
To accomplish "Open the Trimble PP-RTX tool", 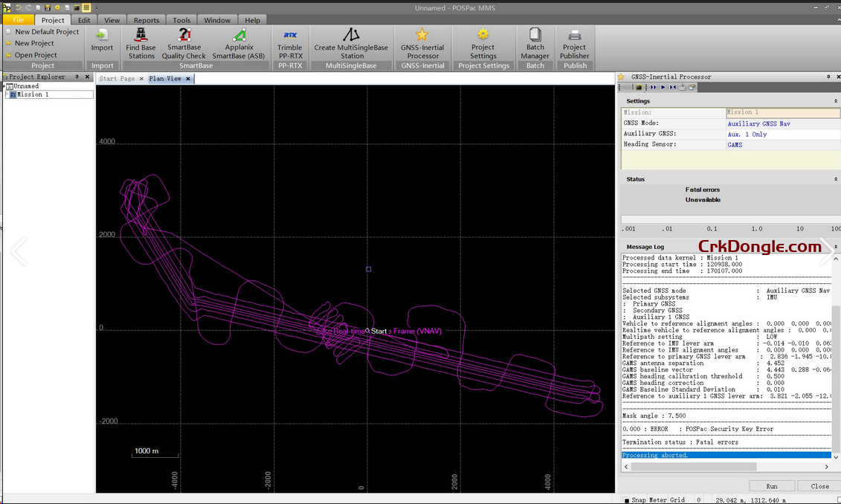I will 290,45.
